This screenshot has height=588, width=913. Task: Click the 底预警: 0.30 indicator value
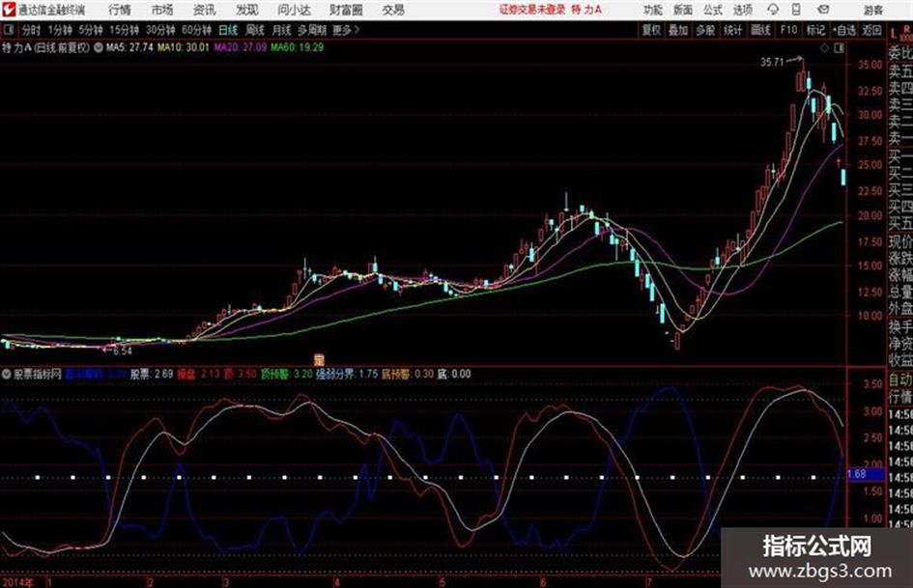click(x=408, y=375)
